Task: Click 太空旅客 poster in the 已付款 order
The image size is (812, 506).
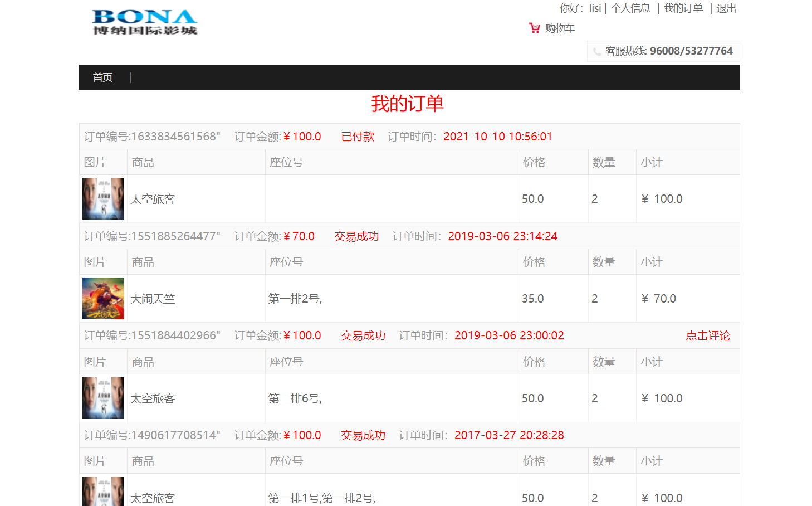Action: pos(103,198)
